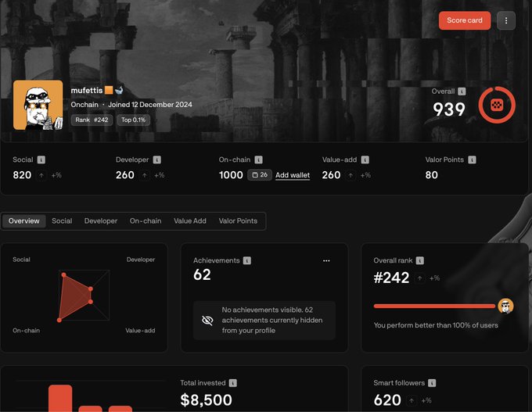Click the whale badge next to mufettis
Image resolution: width=532 pixels, height=412 pixels.
point(119,90)
